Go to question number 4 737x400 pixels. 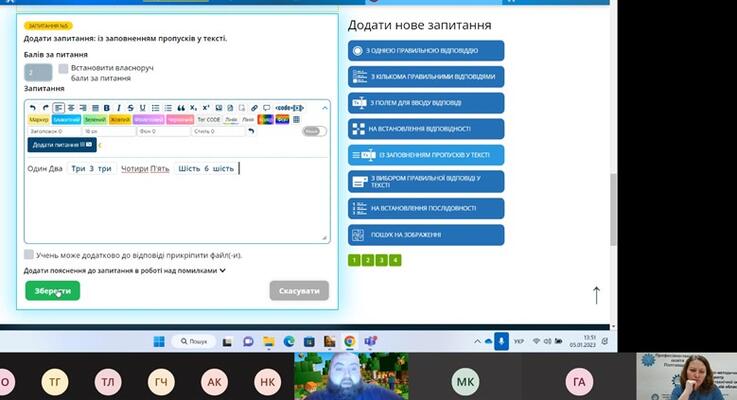pos(395,260)
